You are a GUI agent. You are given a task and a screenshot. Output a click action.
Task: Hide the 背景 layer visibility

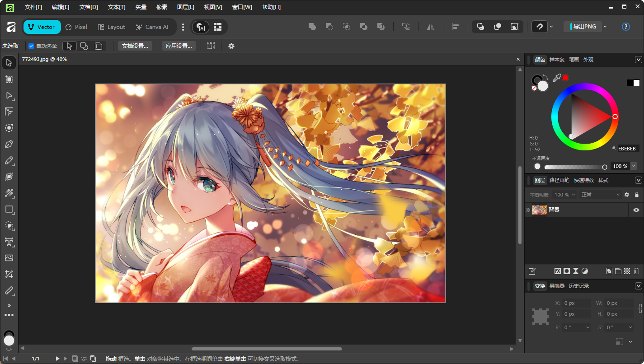[x=637, y=210]
